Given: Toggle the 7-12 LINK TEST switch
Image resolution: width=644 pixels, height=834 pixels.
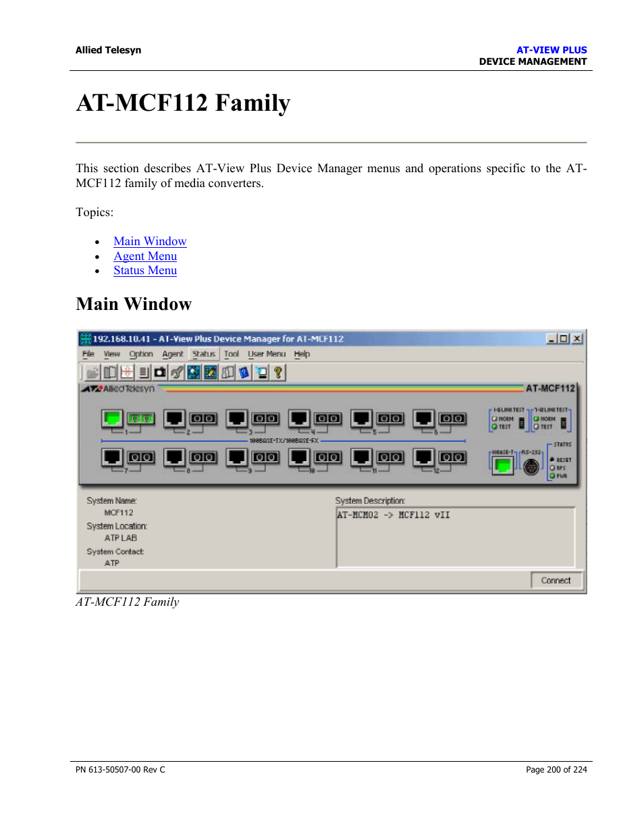Looking at the screenshot, I should [x=564, y=423].
